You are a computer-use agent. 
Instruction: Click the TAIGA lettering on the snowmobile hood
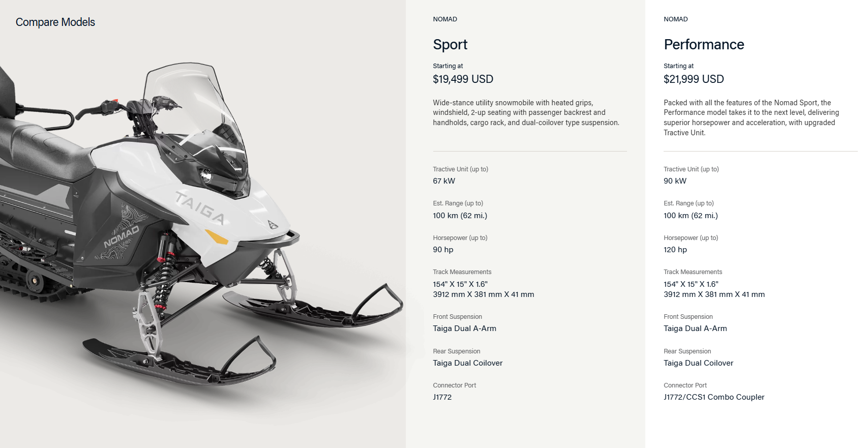(x=200, y=207)
